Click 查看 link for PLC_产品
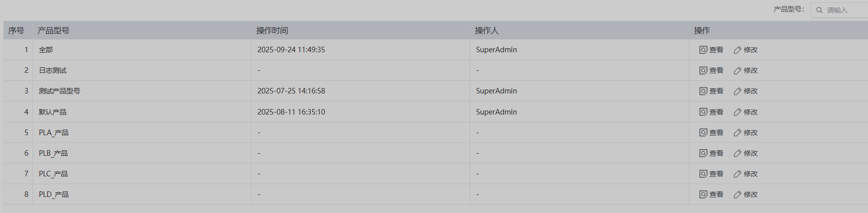The height and width of the screenshot is (213, 868). 716,174
